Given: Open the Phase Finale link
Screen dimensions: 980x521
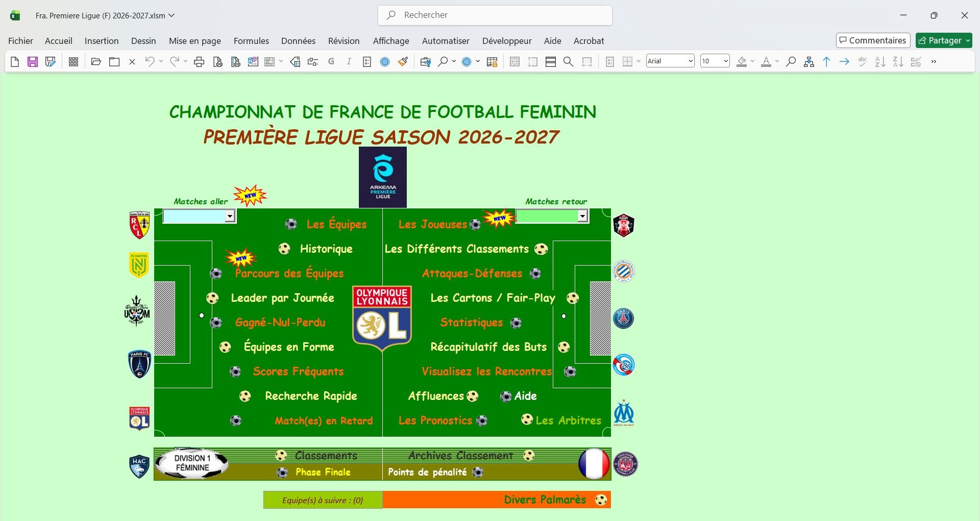Looking at the screenshot, I should [x=323, y=472].
